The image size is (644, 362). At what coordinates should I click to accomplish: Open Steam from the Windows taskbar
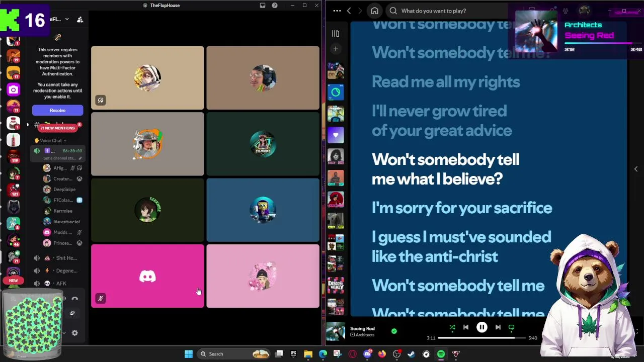[411, 354]
